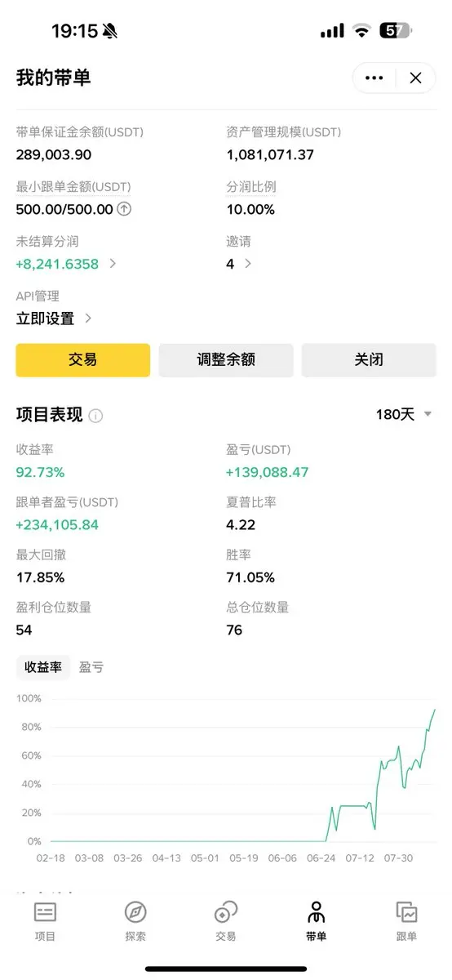The width and height of the screenshot is (452, 980).
Task: Select the 收益率 chart tab
Action: coord(43,667)
